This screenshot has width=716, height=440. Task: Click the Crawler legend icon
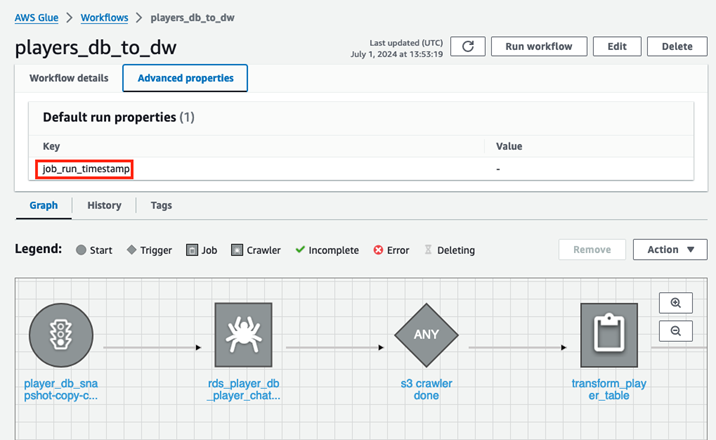coord(237,250)
